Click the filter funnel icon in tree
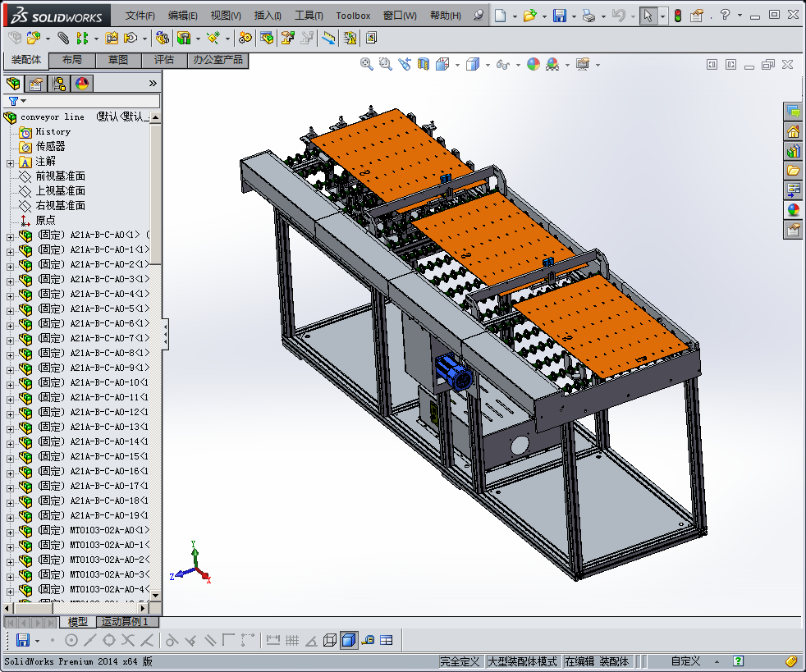 (x=14, y=101)
